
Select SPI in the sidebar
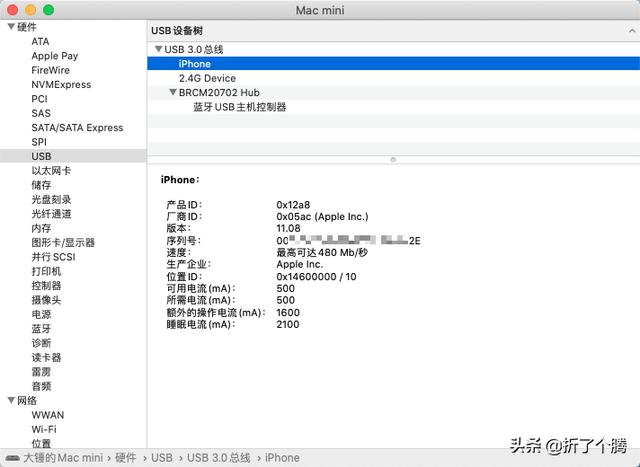[x=39, y=142]
